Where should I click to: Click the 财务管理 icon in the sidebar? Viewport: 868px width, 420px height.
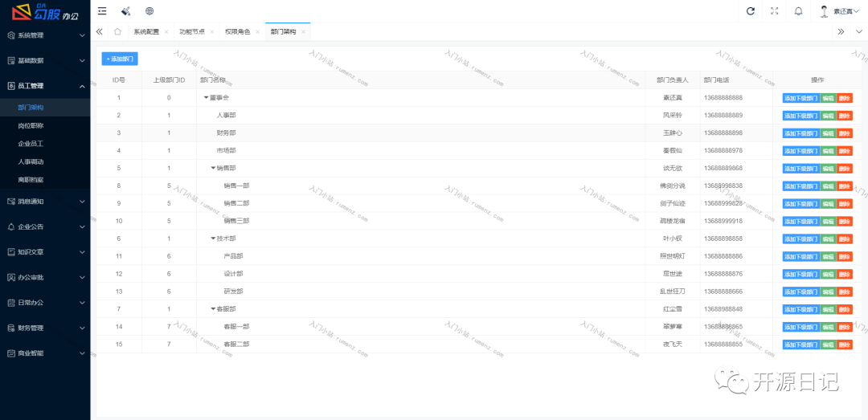pyautogui.click(x=11, y=328)
